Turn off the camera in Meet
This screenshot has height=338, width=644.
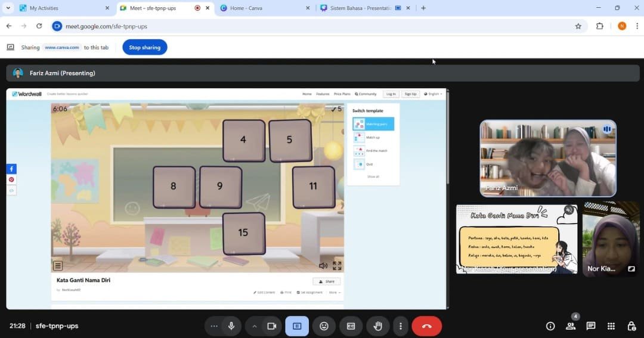[x=271, y=326]
